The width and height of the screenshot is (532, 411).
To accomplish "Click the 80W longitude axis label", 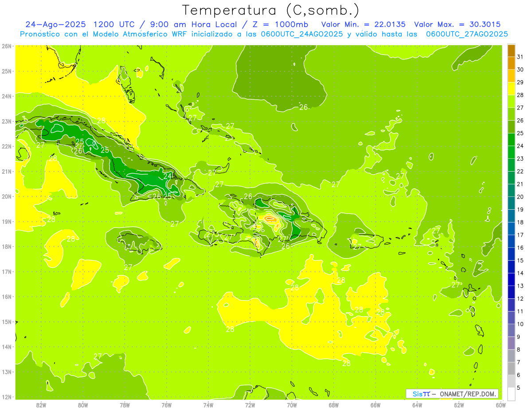I will coord(83,405).
